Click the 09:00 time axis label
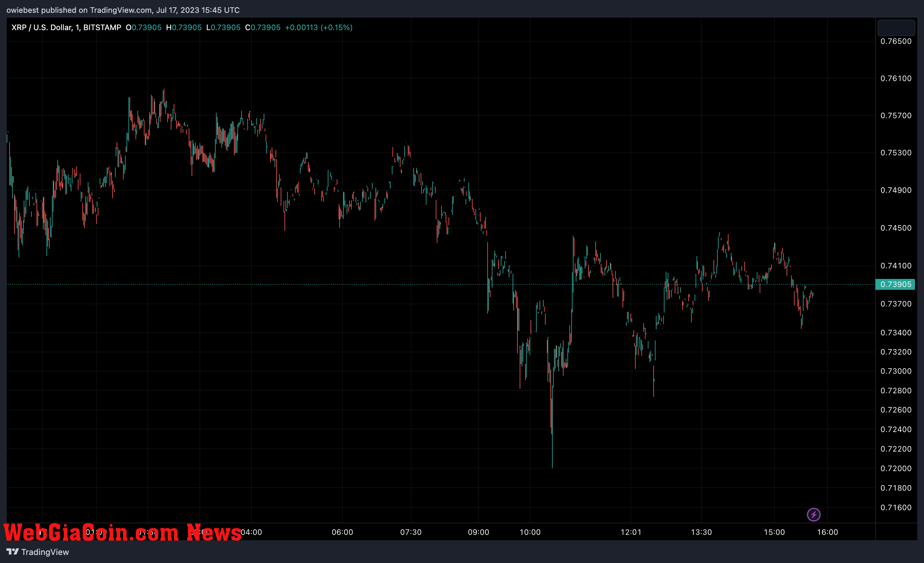The width and height of the screenshot is (924, 563). click(479, 532)
